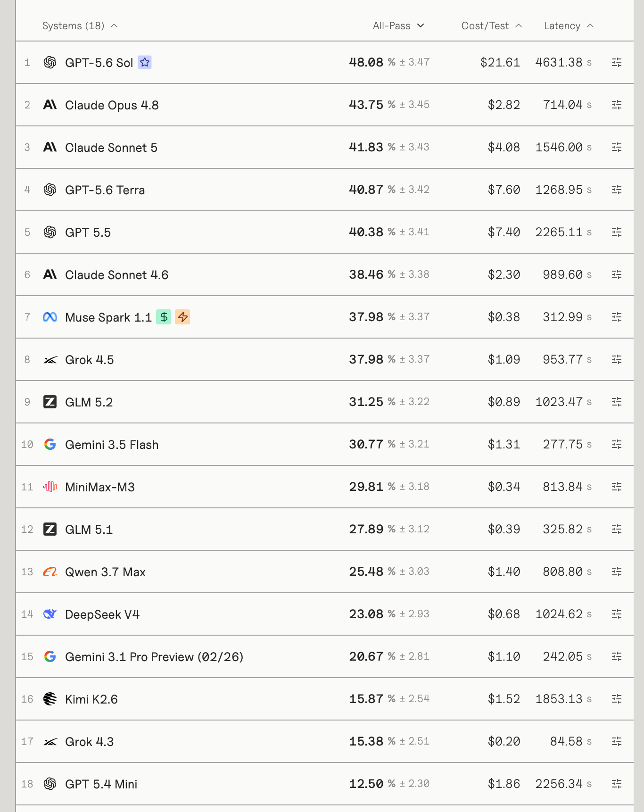Click the MiniMax-M3 waveform logo
Screen dimensions: 644x812
(x=50, y=487)
